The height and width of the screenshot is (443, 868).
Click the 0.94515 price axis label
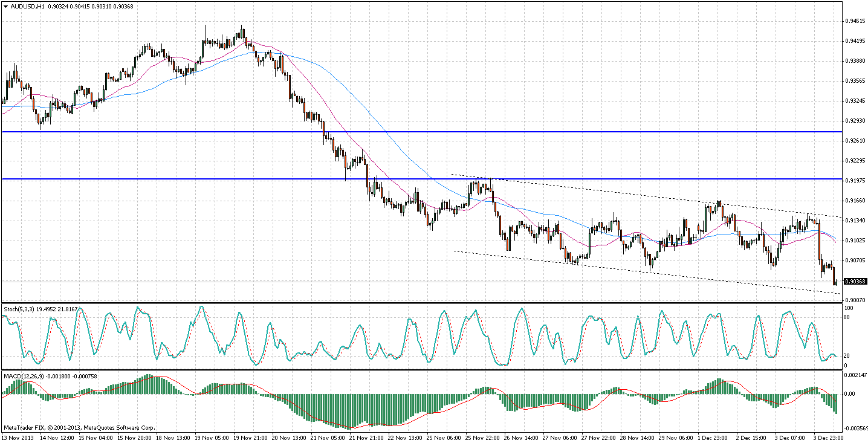(x=854, y=21)
